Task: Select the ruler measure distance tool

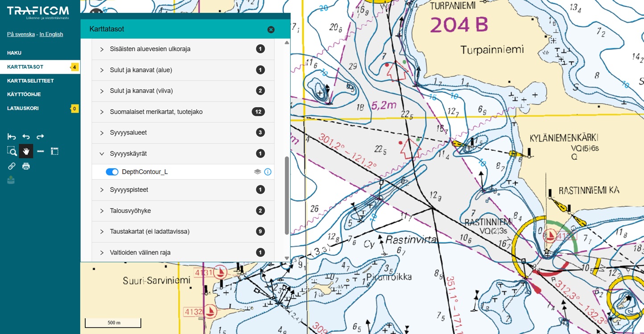Action: [x=40, y=151]
